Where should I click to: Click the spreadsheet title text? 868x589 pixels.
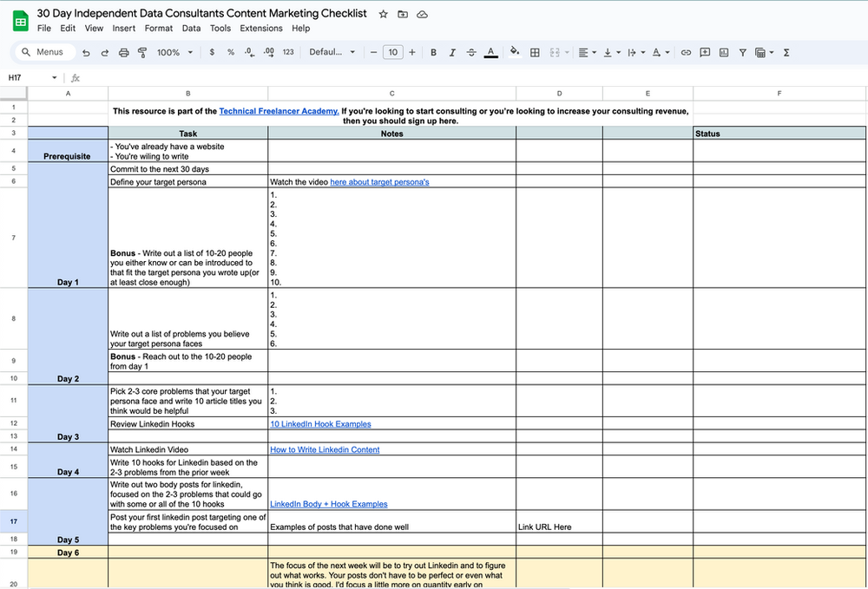point(201,13)
